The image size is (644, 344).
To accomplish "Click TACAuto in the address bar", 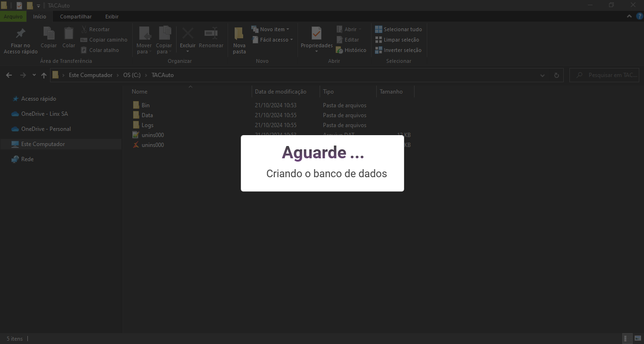I will tap(162, 75).
